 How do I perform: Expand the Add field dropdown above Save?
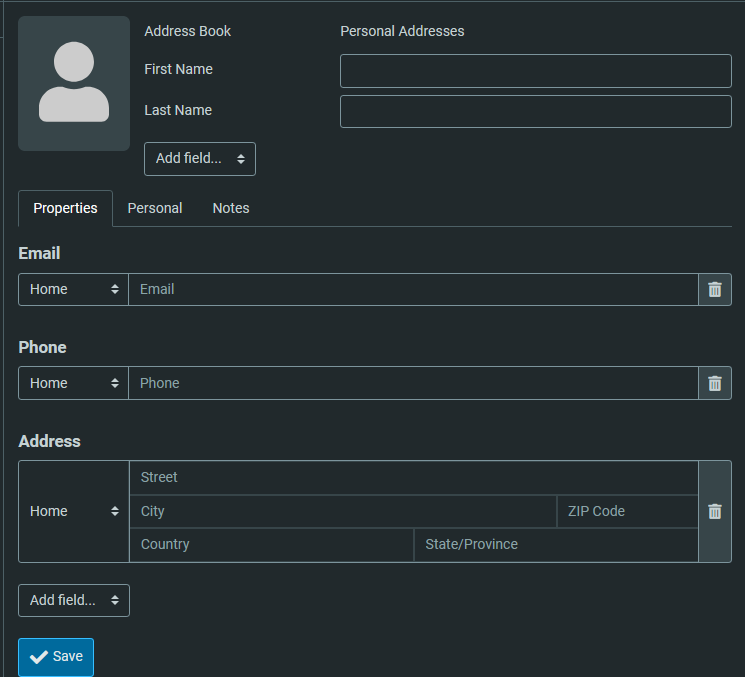(x=74, y=600)
